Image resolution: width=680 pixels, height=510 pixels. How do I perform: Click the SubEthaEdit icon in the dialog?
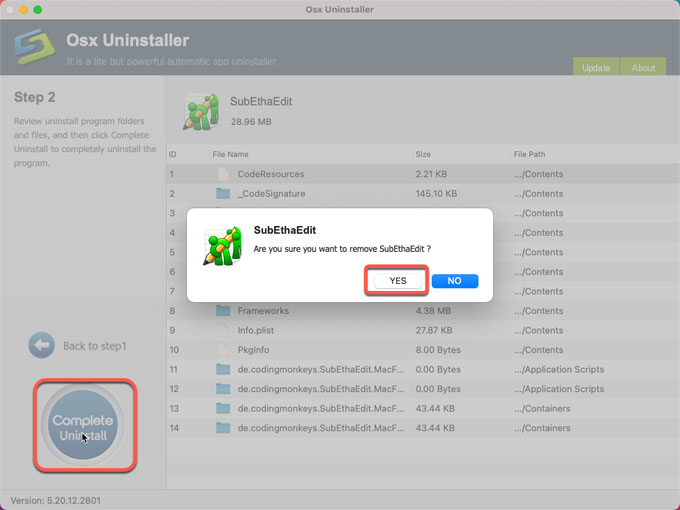(x=222, y=246)
